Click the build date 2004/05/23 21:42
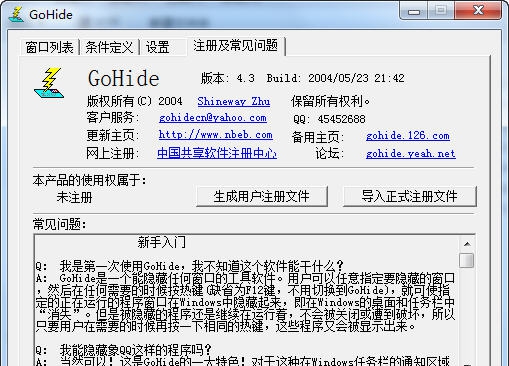This screenshot has height=366, width=509. coord(356,78)
